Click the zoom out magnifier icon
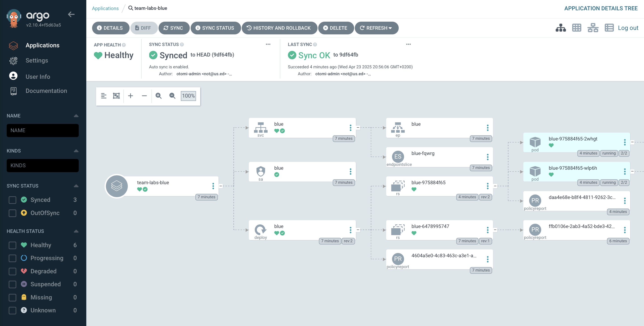 click(172, 96)
